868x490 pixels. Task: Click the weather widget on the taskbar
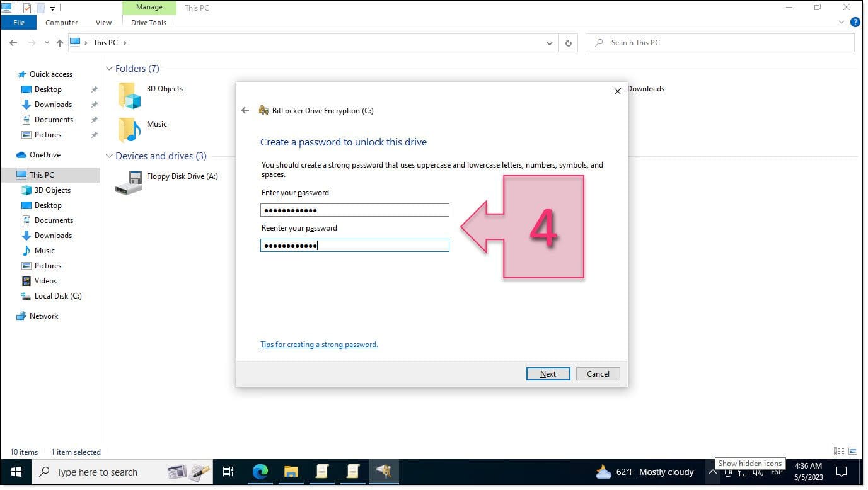click(644, 472)
